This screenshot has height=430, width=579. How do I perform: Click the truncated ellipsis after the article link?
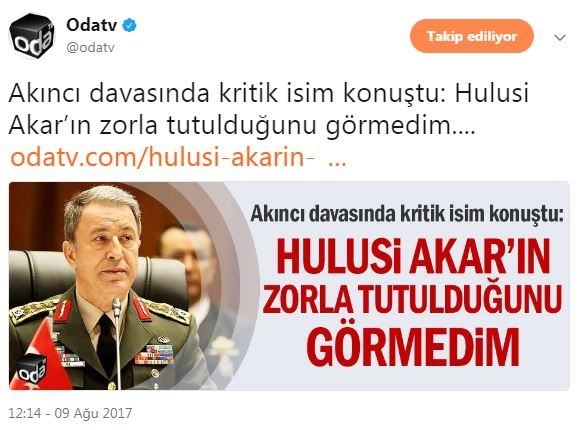[337, 163]
